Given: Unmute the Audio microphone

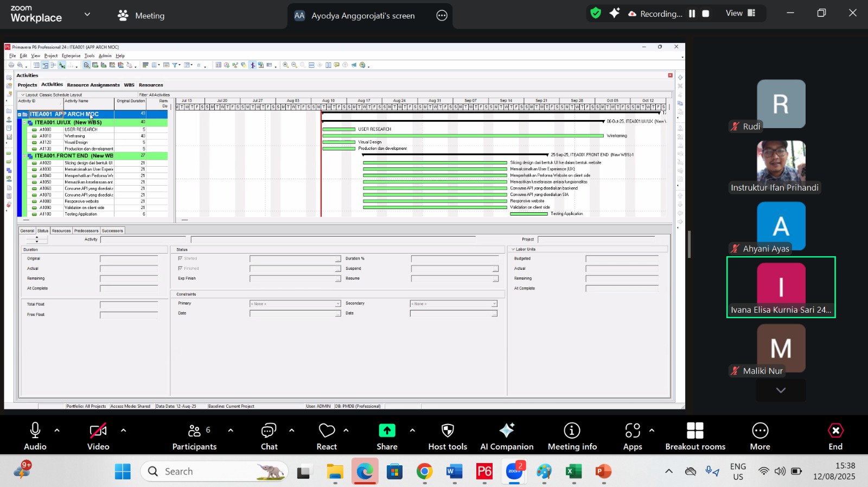Looking at the screenshot, I should 35,431.
